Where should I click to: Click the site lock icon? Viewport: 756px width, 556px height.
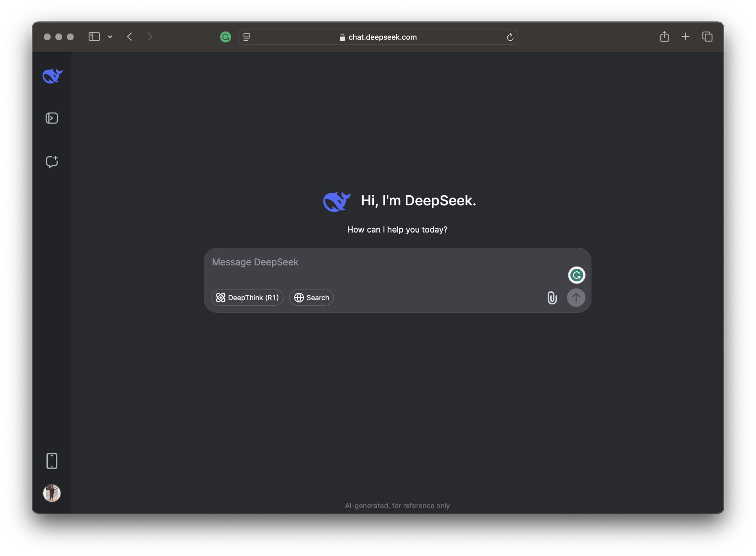click(342, 37)
